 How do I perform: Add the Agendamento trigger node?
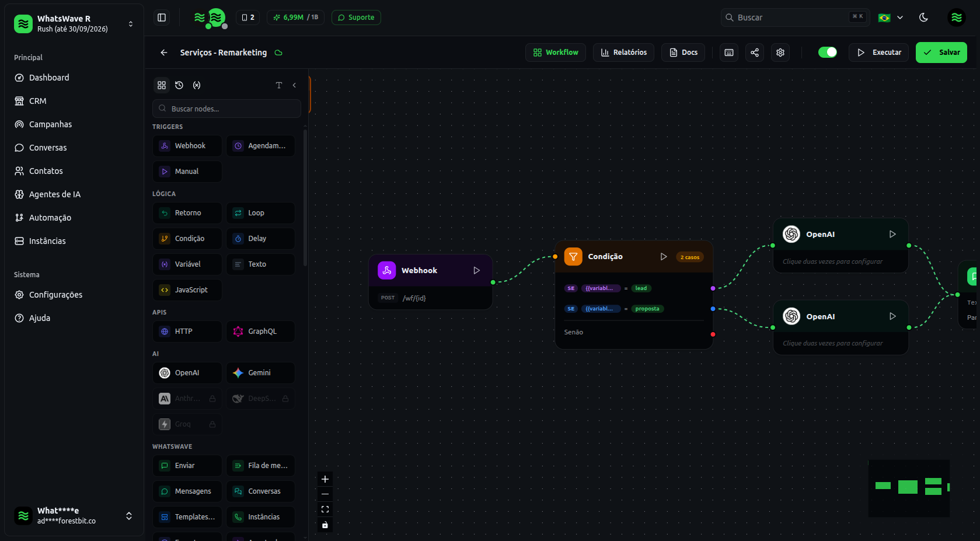(260, 146)
